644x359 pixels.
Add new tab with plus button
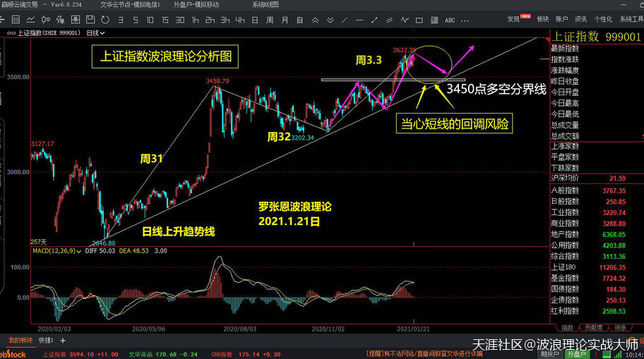coord(63,340)
